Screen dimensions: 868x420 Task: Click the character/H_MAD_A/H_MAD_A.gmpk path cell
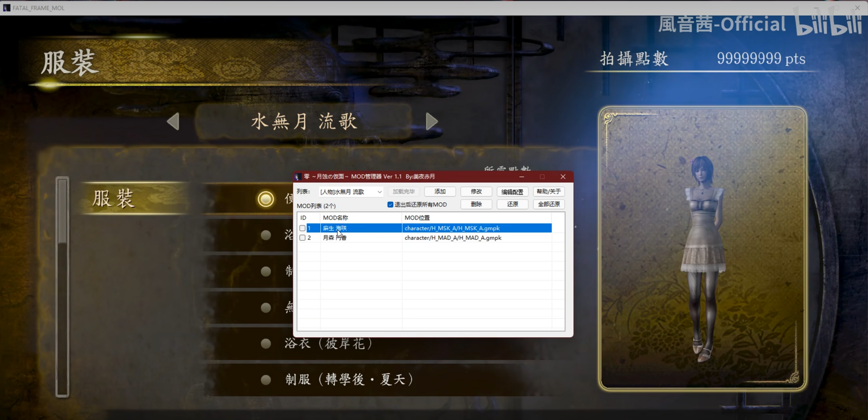tap(476, 238)
